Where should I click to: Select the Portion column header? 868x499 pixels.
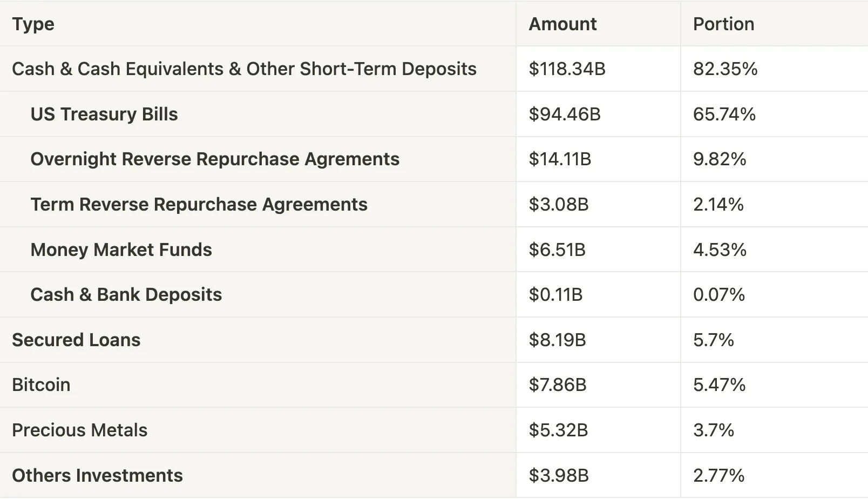tap(723, 24)
